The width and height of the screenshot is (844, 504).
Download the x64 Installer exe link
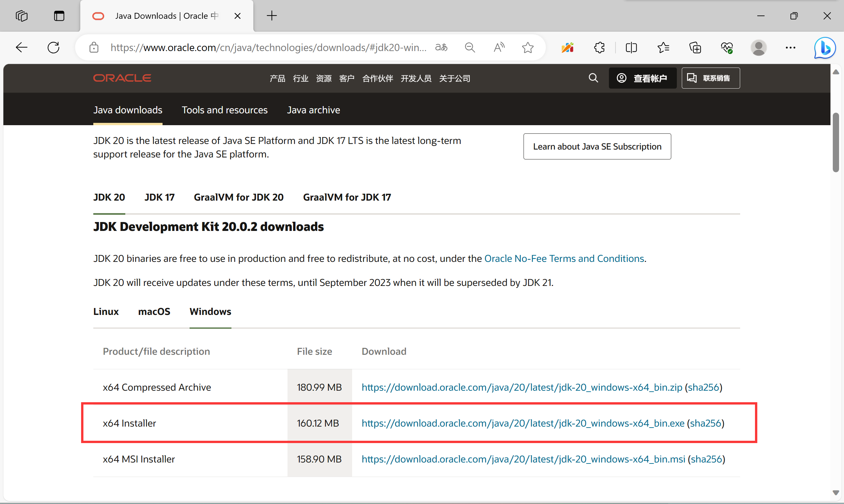pyautogui.click(x=523, y=423)
